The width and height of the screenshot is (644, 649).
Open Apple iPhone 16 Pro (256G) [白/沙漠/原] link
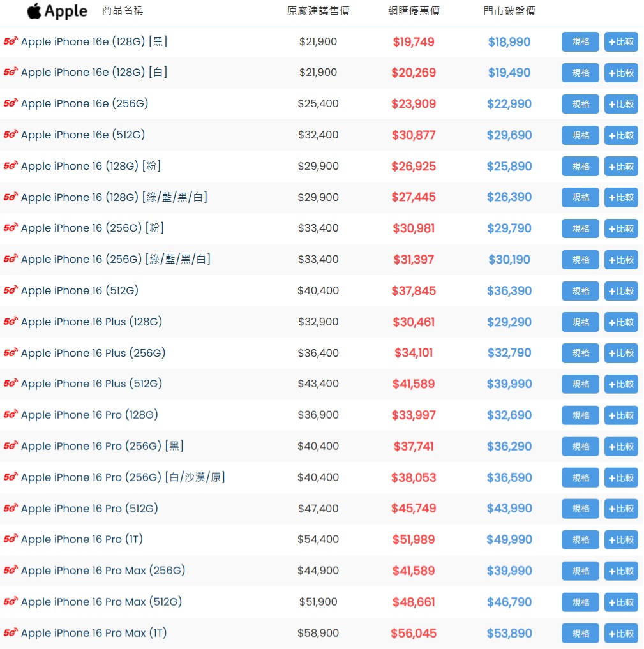tap(123, 477)
